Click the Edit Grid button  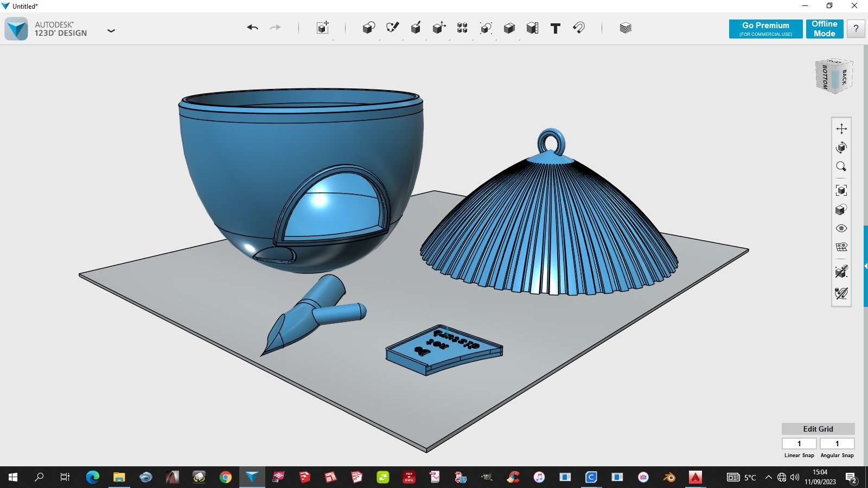[818, 429]
